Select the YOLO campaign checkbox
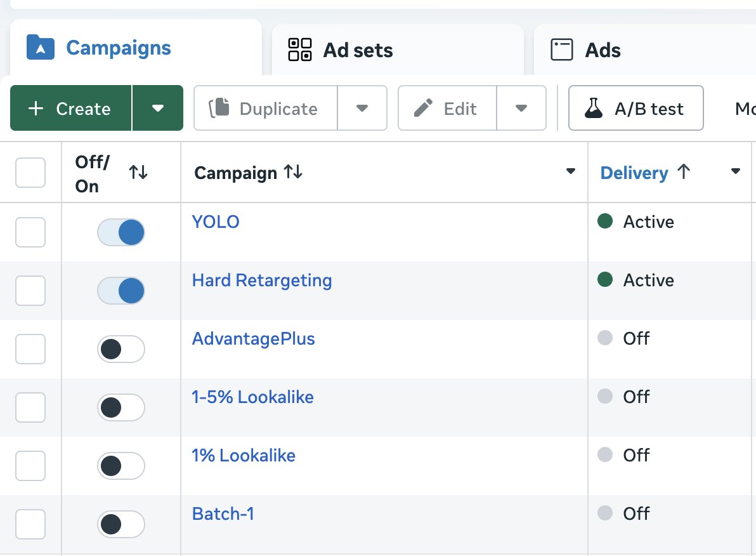Viewport: 756px width, 556px height. coord(30,232)
